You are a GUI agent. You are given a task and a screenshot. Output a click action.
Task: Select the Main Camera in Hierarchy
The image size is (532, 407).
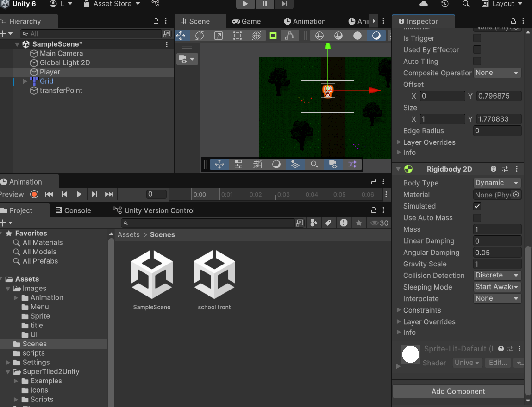61,54
